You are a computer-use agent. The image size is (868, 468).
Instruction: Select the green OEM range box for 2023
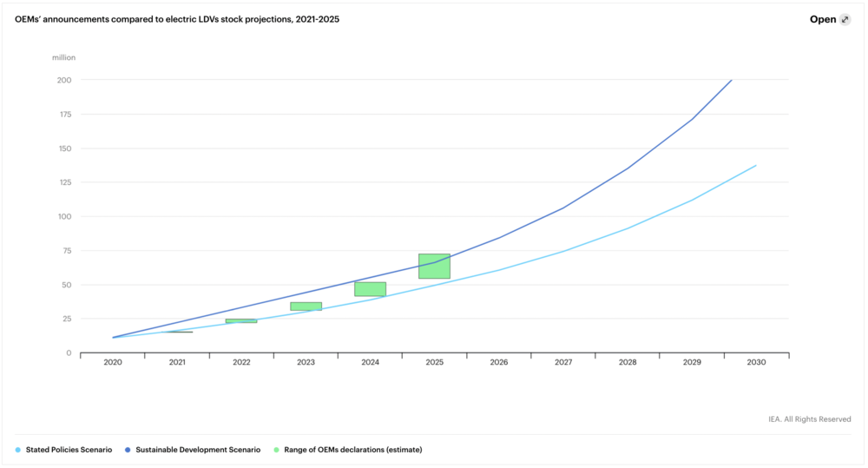[306, 306]
